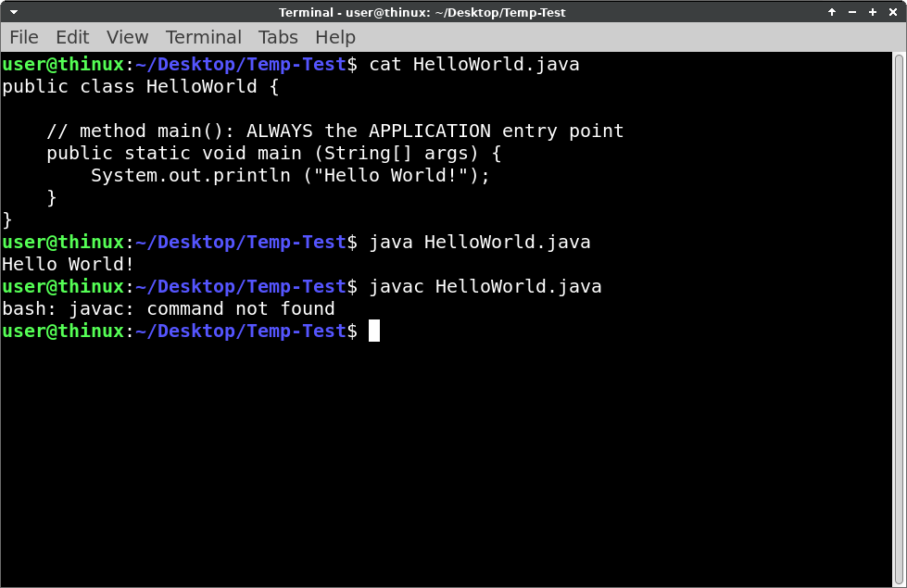Viewport: 907px width, 588px height.
Task: Click the terminal cursor at the last prompt
Action: pos(374,332)
